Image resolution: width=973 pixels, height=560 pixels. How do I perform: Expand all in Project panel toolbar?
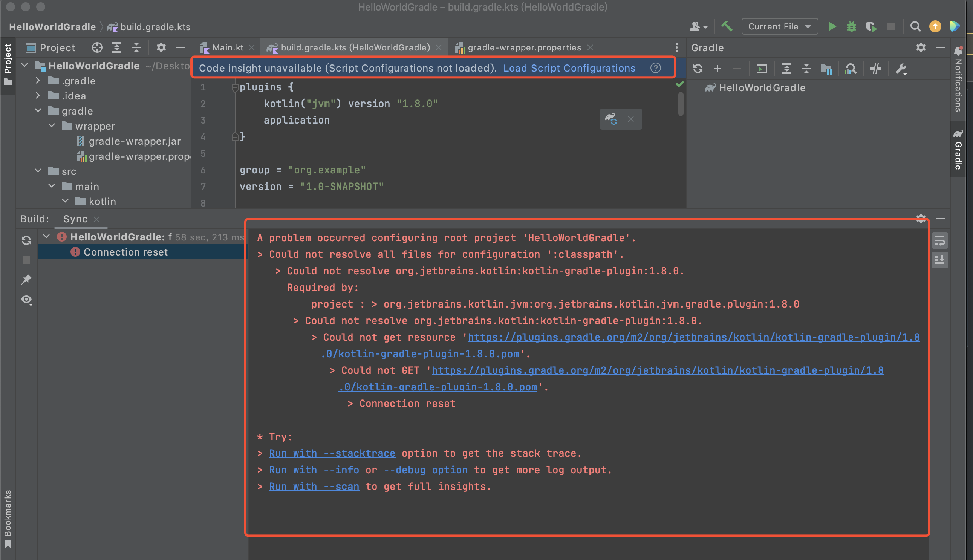[116, 48]
